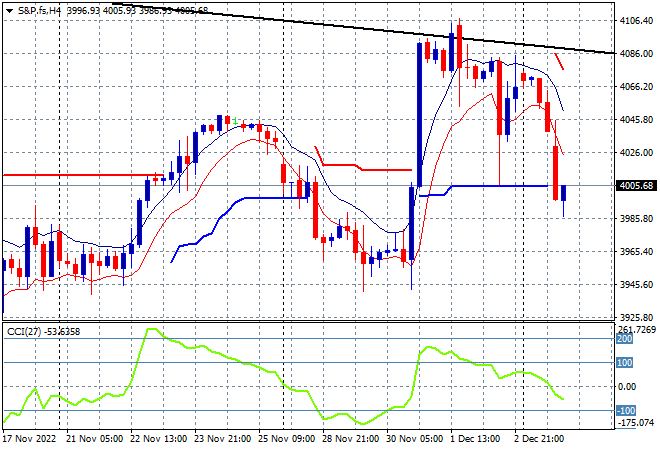Click the CCI 100 level label
Image resolution: width=660 pixels, height=450 pixels.
click(624, 362)
